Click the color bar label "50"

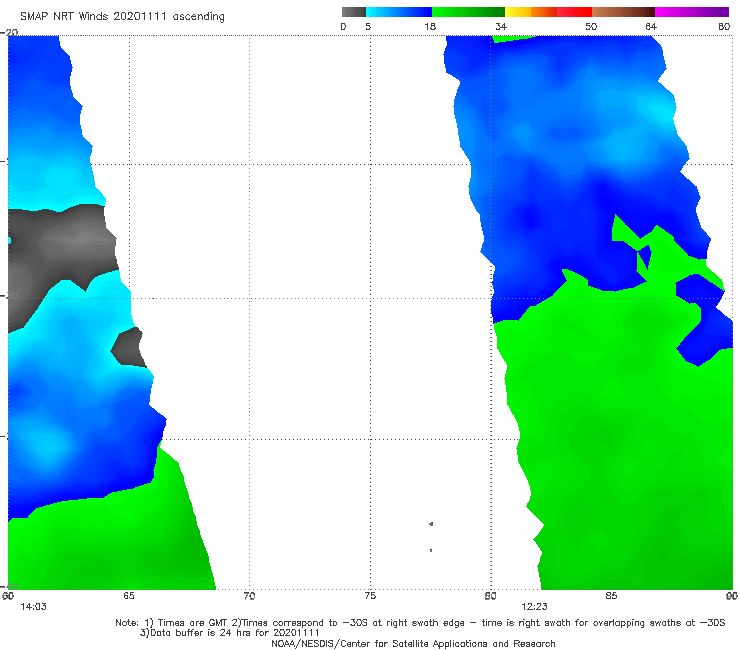pos(591,26)
